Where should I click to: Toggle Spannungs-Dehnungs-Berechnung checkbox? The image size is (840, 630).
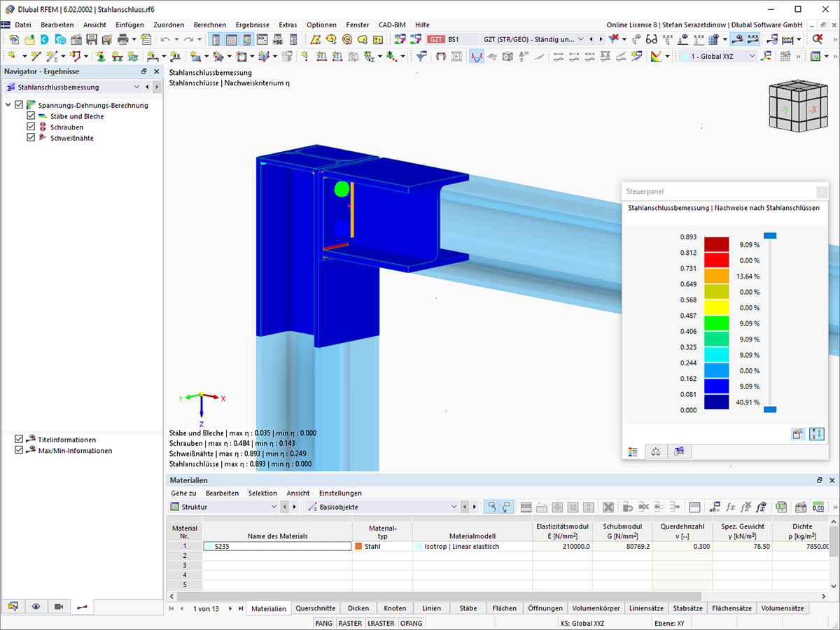tap(19, 105)
